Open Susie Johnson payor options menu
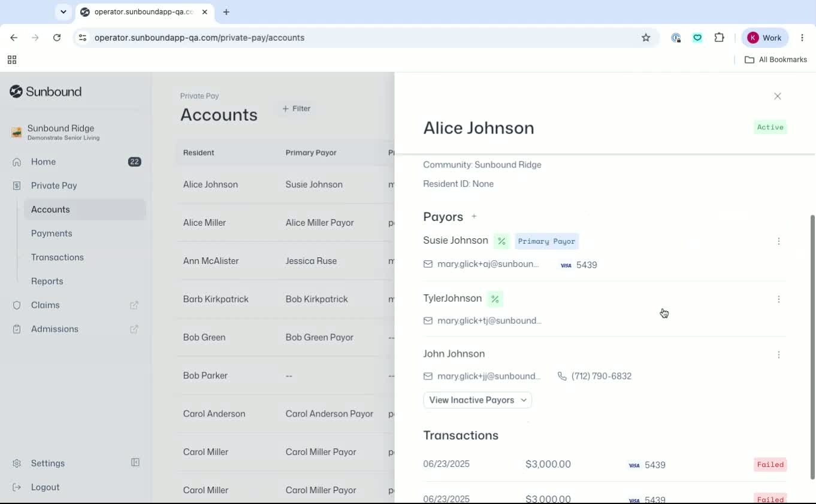The width and height of the screenshot is (816, 504). tap(779, 241)
